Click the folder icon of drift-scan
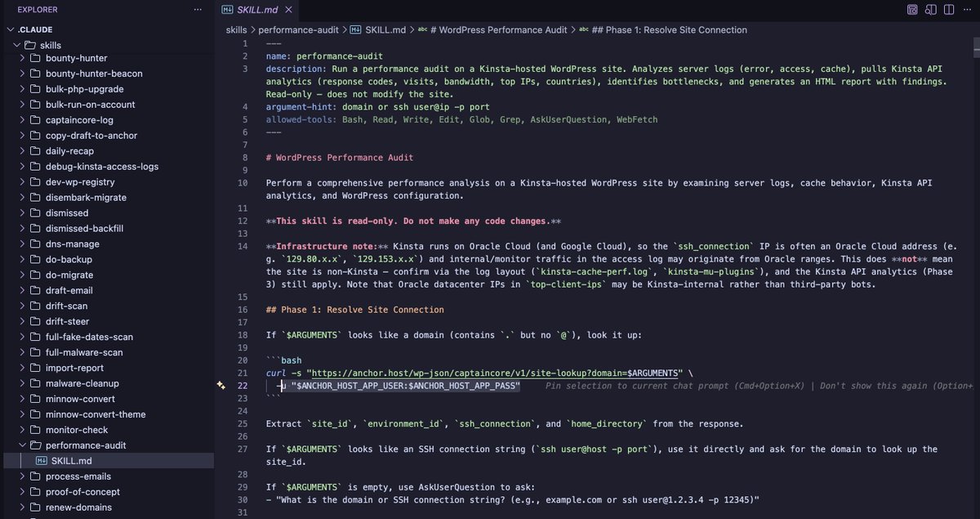The image size is (980, 519). point(35,306)
